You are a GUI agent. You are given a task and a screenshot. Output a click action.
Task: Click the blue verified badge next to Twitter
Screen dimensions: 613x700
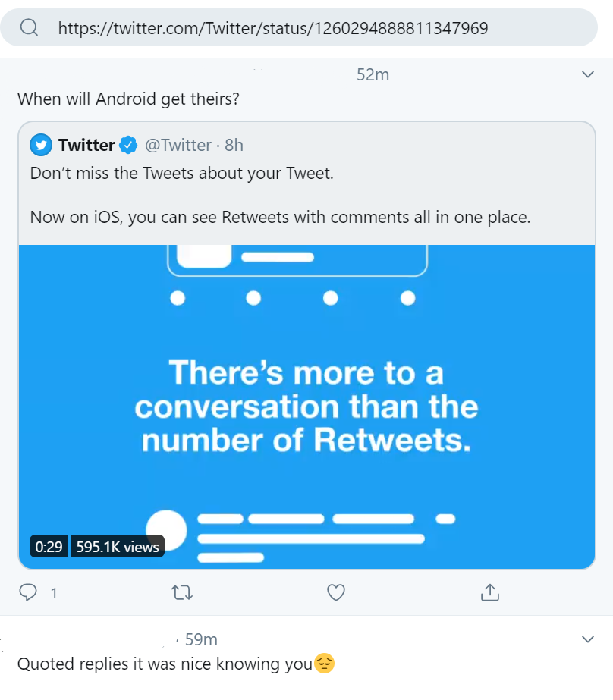129,145
